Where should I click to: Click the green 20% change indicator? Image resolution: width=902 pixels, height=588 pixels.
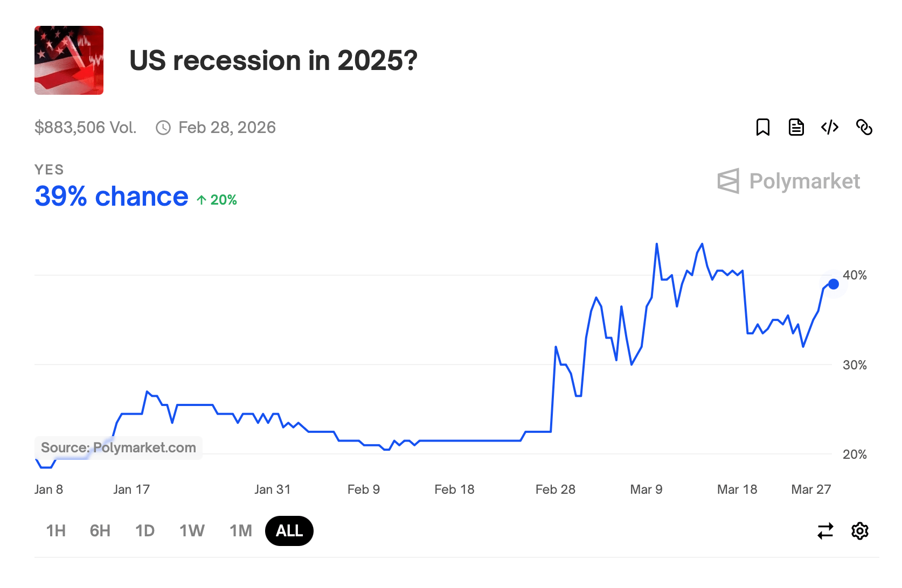pos(217,200)
